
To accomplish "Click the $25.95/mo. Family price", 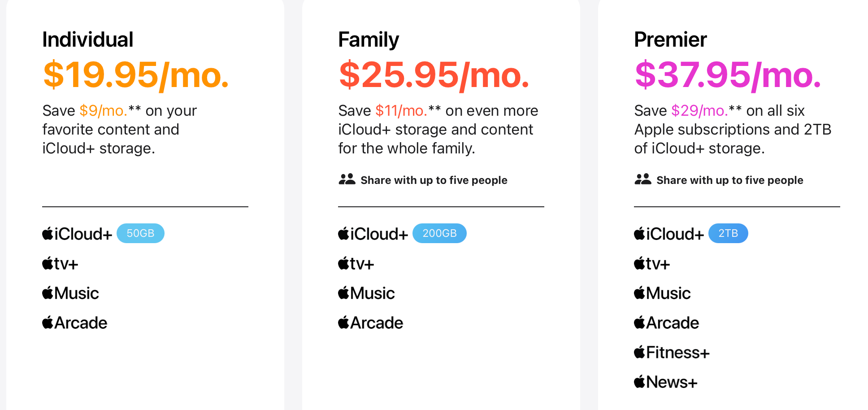I will click(x=434, y=74).
